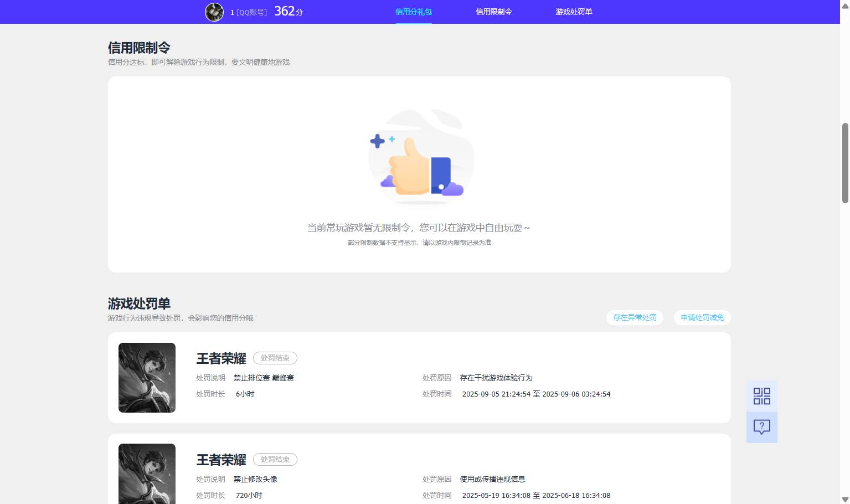Click the 720小时 duration value
Screen dimensions: 850x504
[249, 495]
